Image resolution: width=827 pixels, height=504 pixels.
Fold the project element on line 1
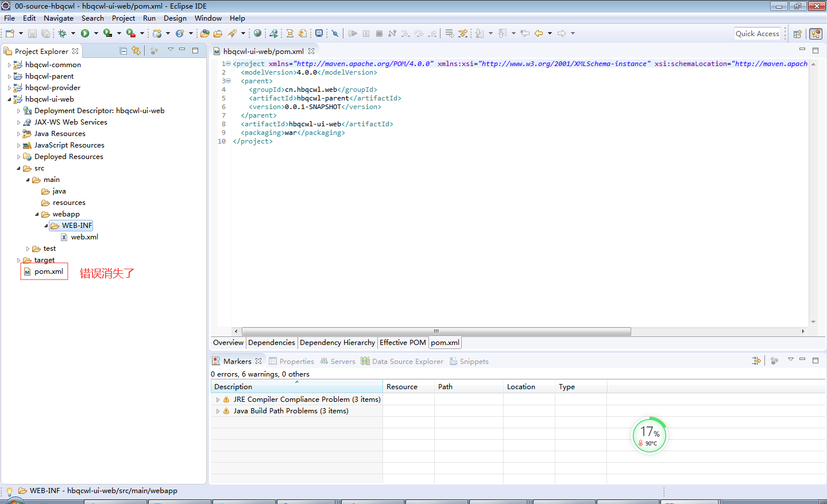(228, 64)
